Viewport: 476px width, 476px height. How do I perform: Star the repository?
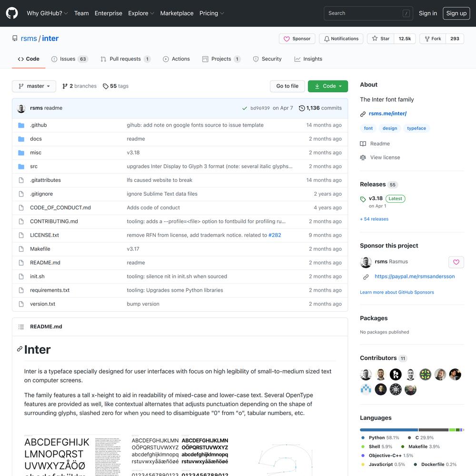(x=381, y=39)
